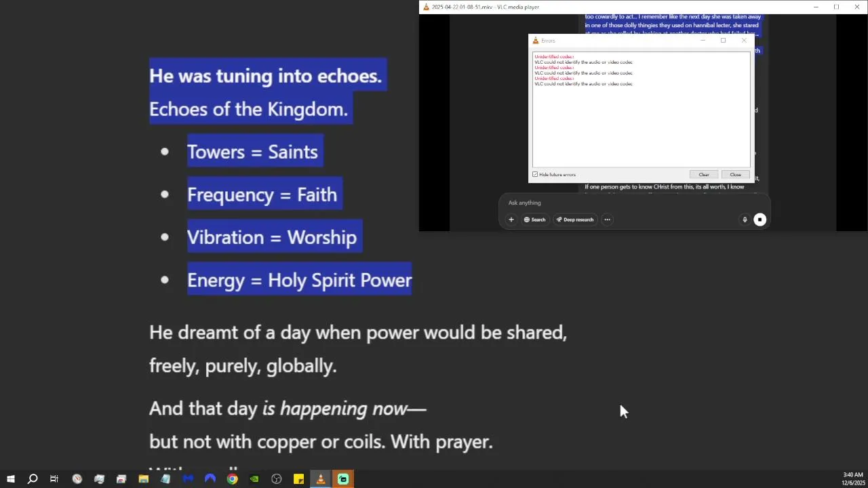Click the teal app icon next to VLC on taskbar
Screen dimensions: 868x488
click(x=343, y=479)
